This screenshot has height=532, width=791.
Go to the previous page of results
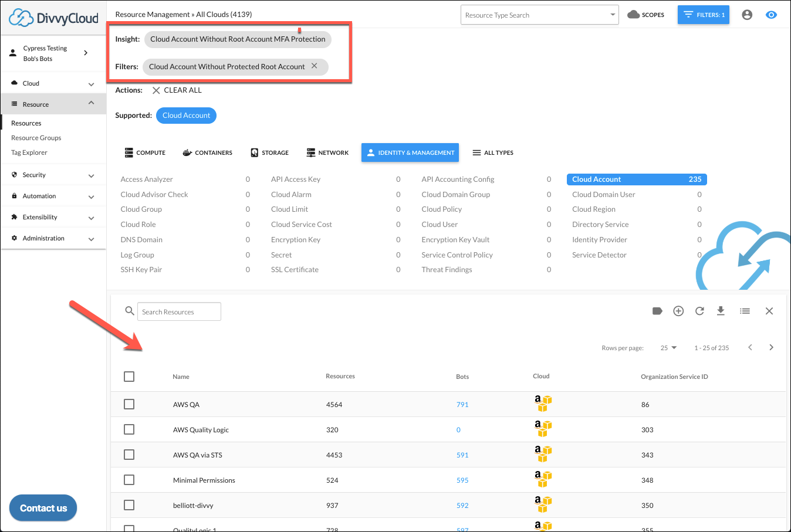coord(750,347)
